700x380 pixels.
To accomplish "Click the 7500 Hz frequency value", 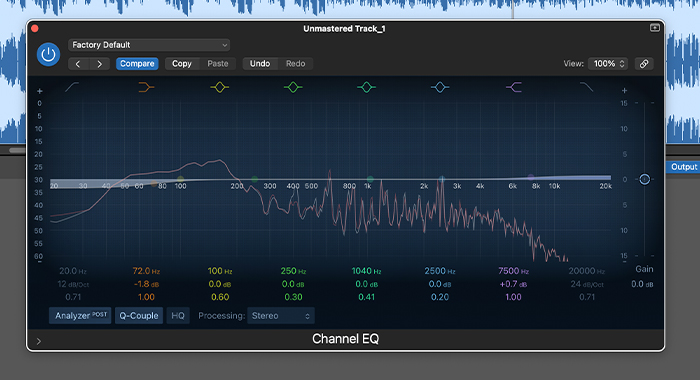I will [x=513, y=271].
